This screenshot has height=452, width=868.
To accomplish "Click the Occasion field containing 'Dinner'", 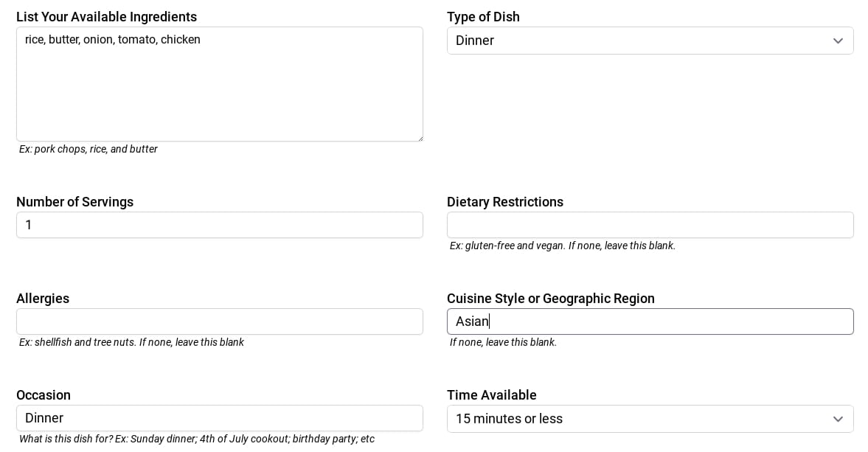I will (x=220, y=418).
